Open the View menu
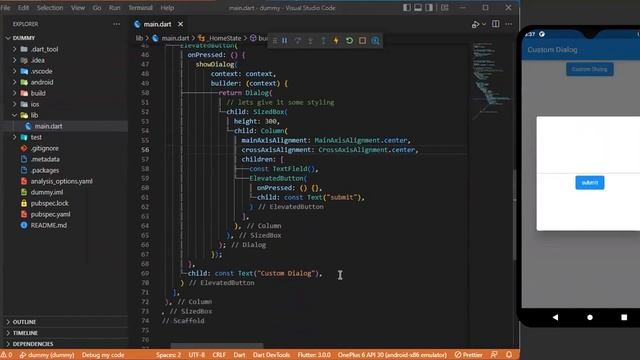Screen dimensions: 640x360 pyautogui.click(x=78, y=8)
